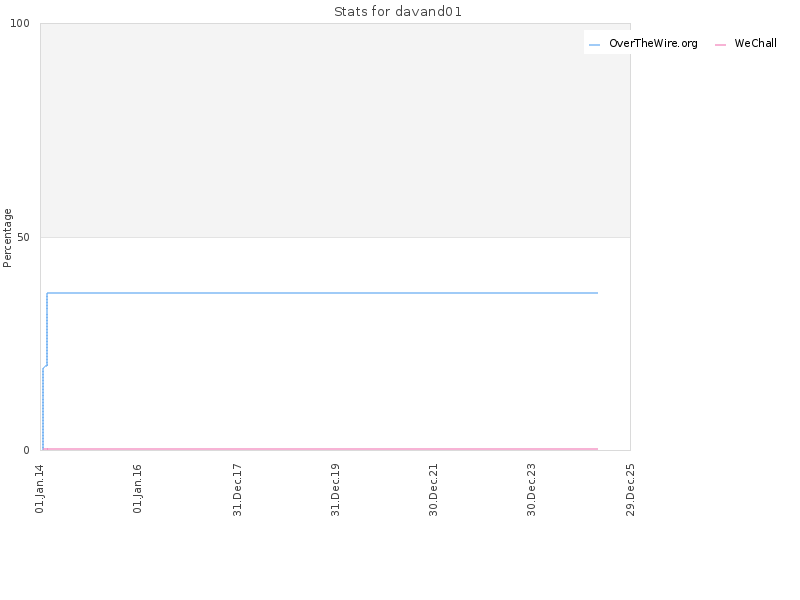Click the blue OverTheWire.org legend swatch
Screen dimensions: 800x600
pyautogui.click(x=594, y=45)
